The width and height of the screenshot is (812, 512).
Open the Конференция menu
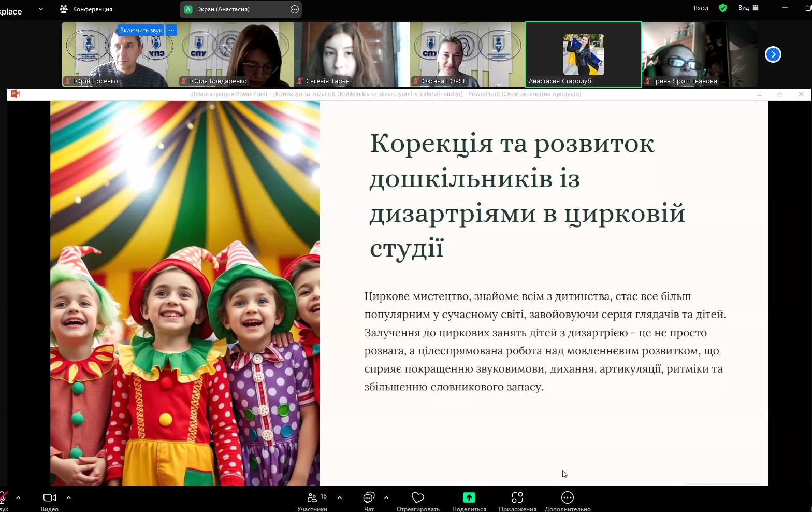[86, 9]
